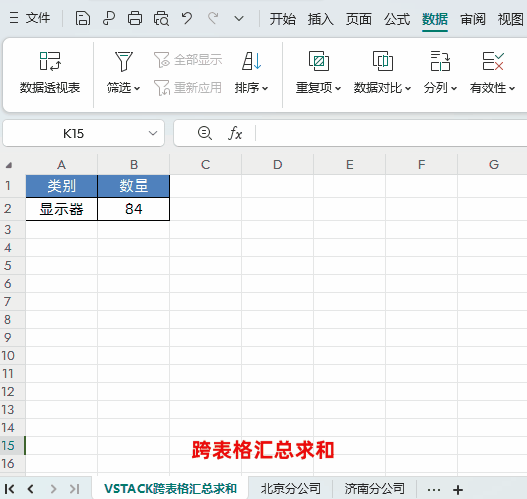Viewport: 527px width, 499px height.
Task: Select the 数据 ribbon tab
Action: tap(435, 19)
